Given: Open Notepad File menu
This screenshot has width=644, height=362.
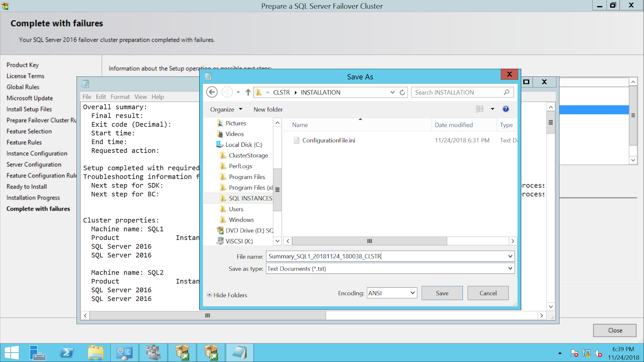Looking at the screenshot, I should (x=87, y=97).
